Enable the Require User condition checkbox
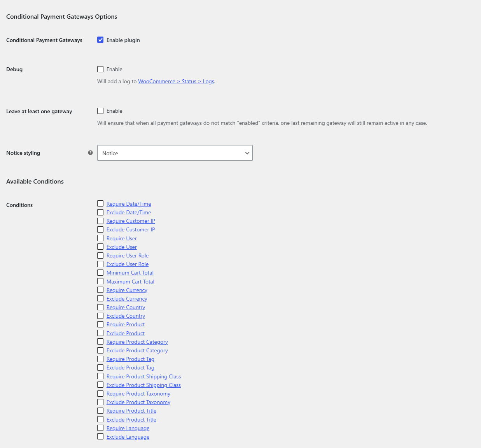 click(100, 238)
